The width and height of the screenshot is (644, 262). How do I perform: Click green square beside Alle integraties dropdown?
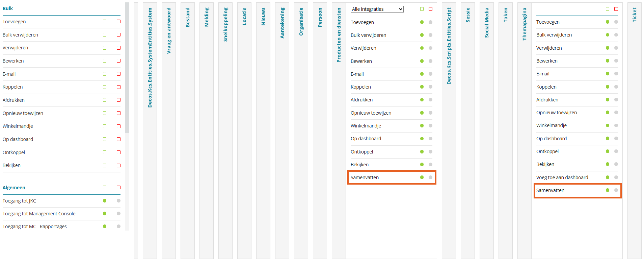pos(422,9)
